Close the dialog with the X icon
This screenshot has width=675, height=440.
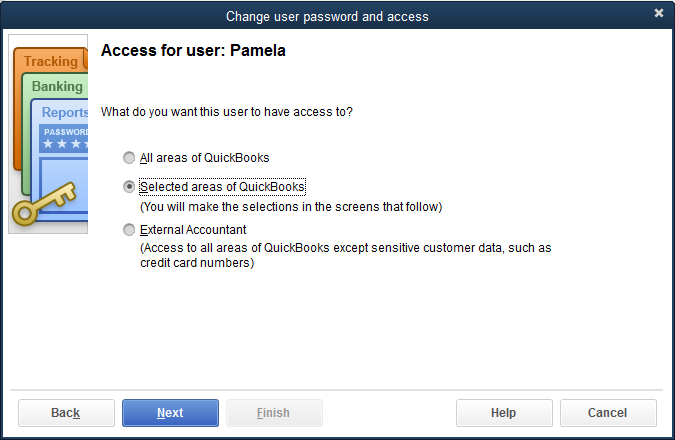pos(659,13)
